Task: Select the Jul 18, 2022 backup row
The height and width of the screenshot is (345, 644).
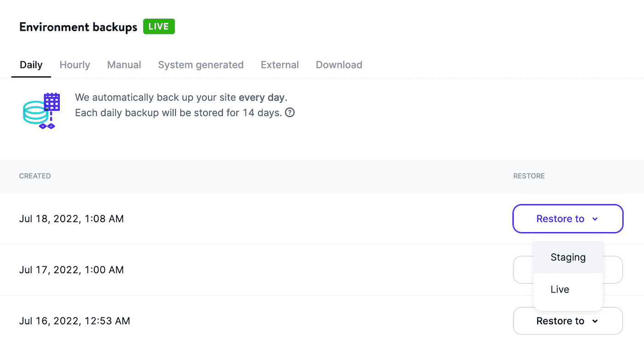Action: (x=71, y=219)
